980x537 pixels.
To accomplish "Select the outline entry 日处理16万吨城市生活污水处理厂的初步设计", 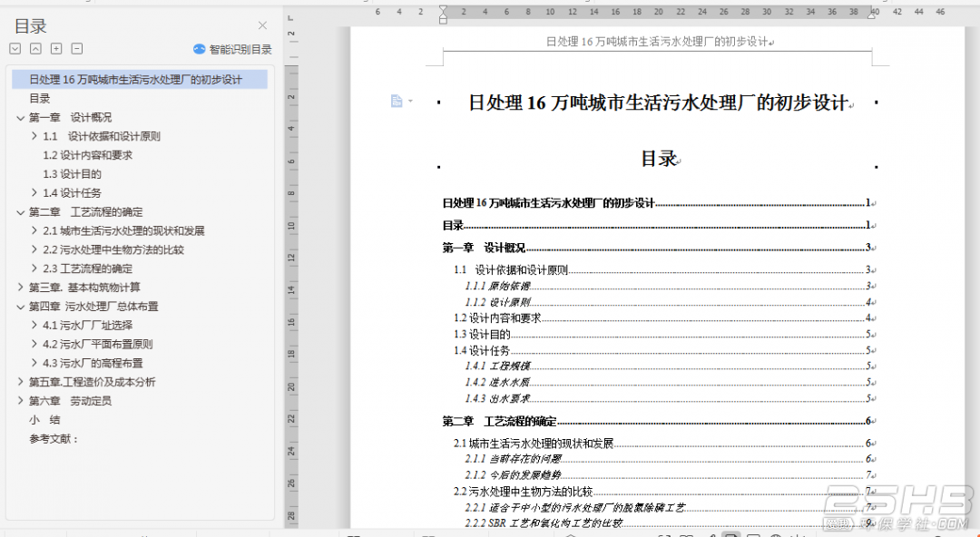I will coord(140,80).
